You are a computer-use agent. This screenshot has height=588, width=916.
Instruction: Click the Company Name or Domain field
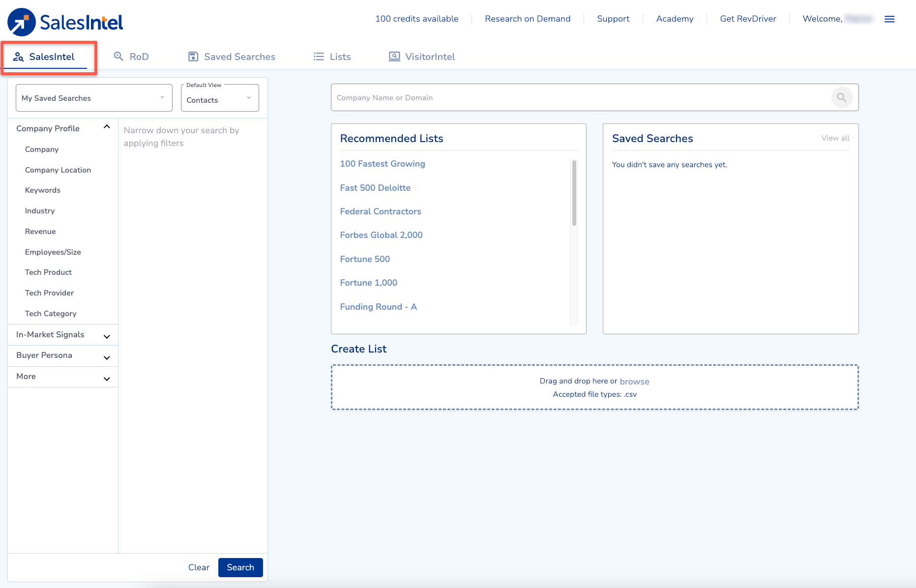(541, 97)
